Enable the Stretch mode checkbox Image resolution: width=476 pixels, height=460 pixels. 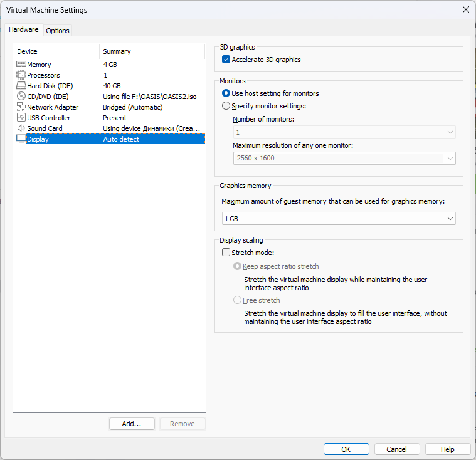click(226, 253)
